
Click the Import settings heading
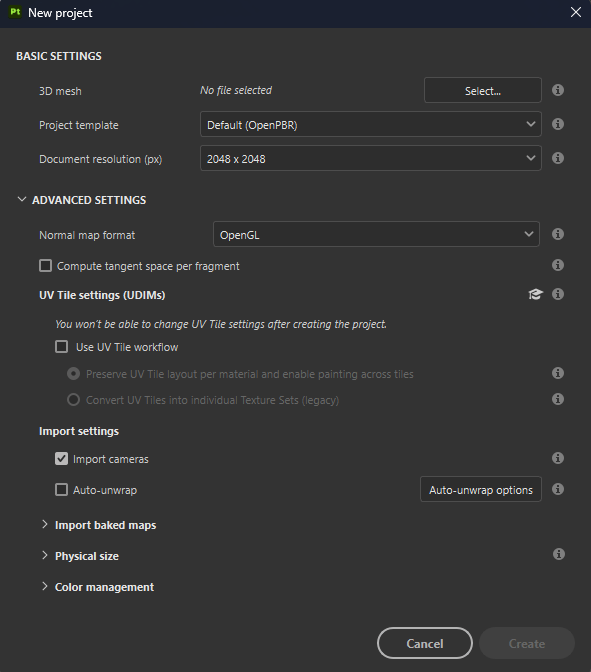79,431
